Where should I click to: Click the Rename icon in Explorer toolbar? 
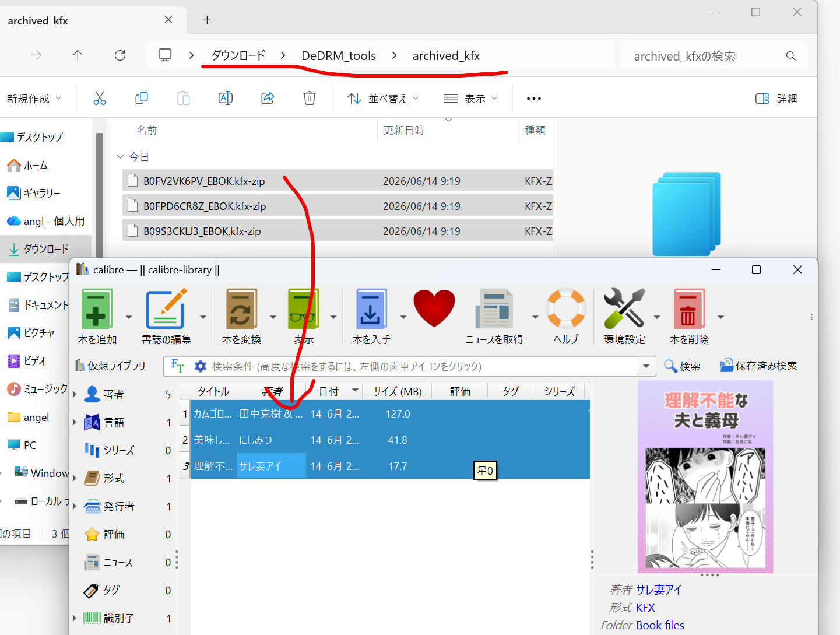tap(226, 98)
